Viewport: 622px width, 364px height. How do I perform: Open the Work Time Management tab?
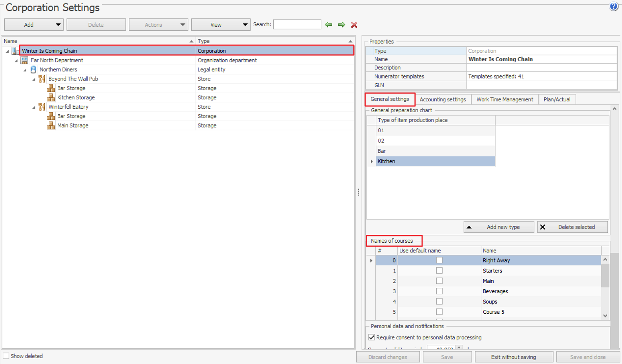pyautogui.click(x=505, y=100)
